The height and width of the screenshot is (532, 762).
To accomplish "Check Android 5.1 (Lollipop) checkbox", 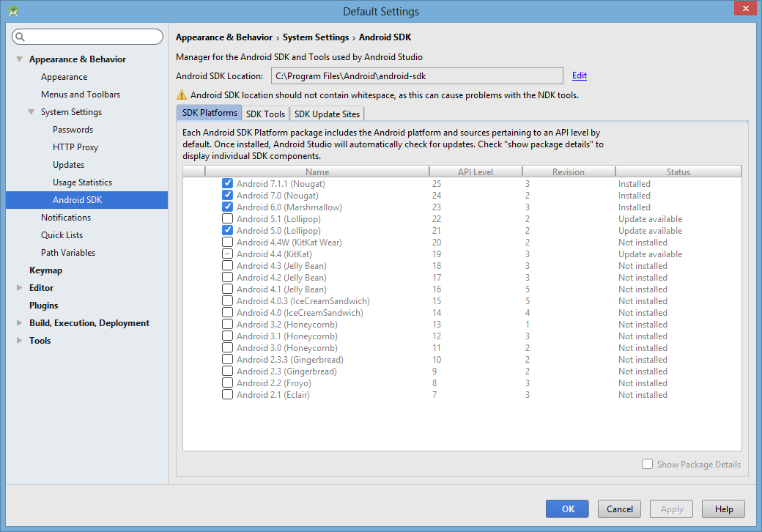I will pyautogui.click(x=227, y=218).
